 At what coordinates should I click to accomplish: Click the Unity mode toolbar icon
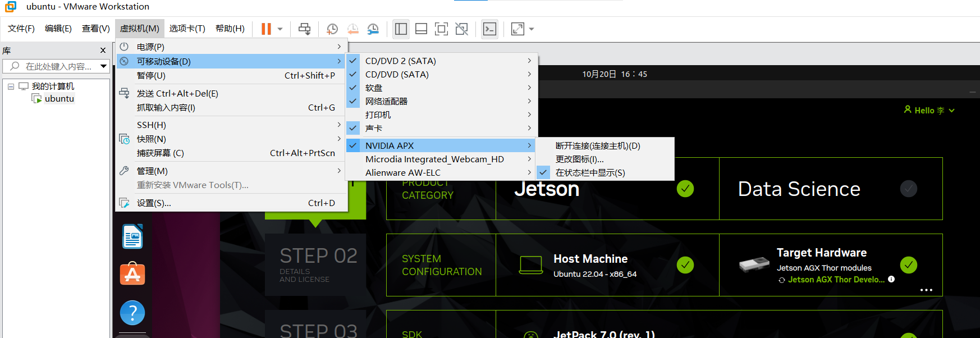(x=462, y=29)
